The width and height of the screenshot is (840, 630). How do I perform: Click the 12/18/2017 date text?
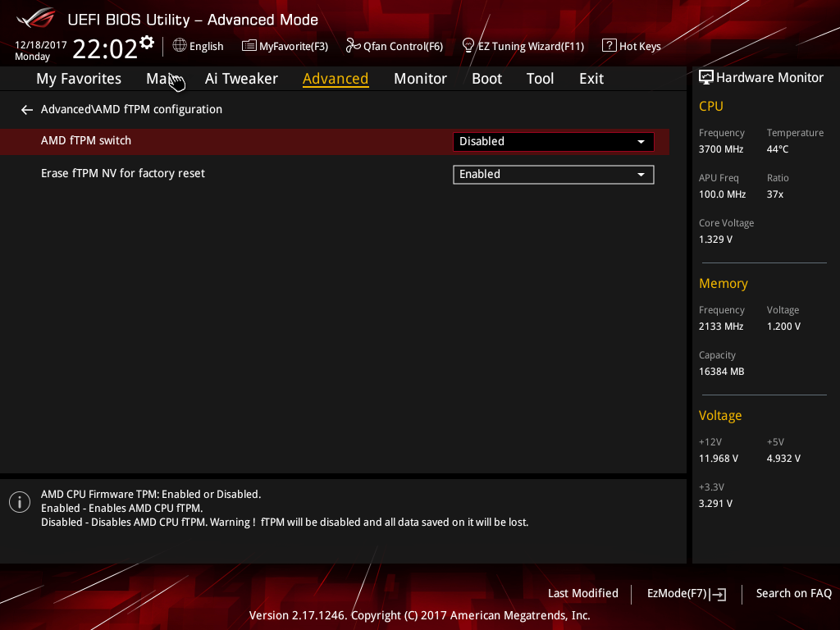pyautogui.click(x=41, y=45)
